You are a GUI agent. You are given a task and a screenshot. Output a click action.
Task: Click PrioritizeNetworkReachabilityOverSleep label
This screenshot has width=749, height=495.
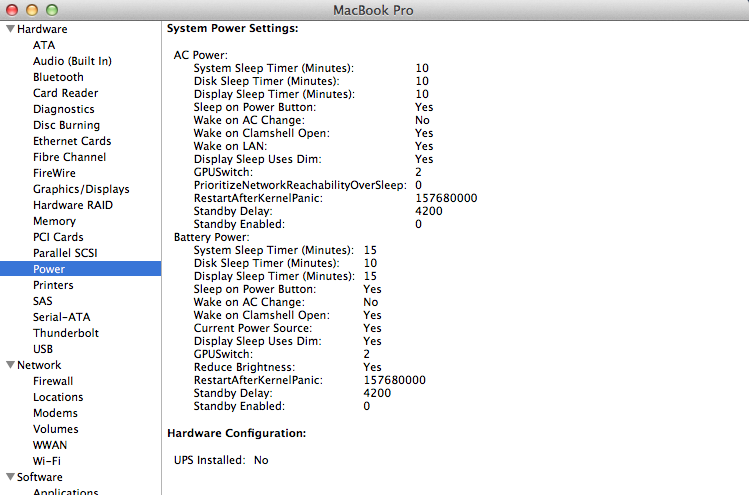(300, 185)
